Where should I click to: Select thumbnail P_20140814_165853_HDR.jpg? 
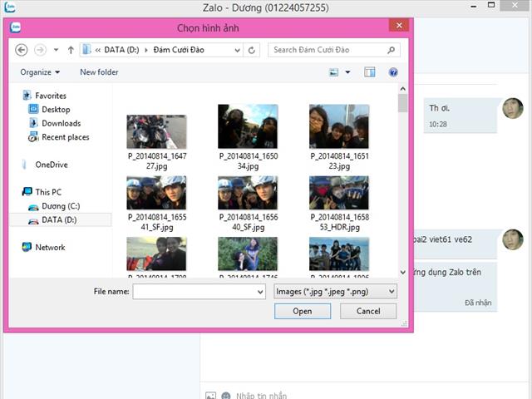(339, 193)
